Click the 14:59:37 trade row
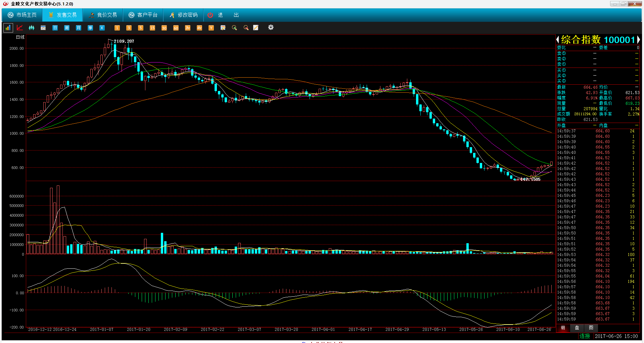The height and width of the screenshot is (343, 644). tap(598, 131)
